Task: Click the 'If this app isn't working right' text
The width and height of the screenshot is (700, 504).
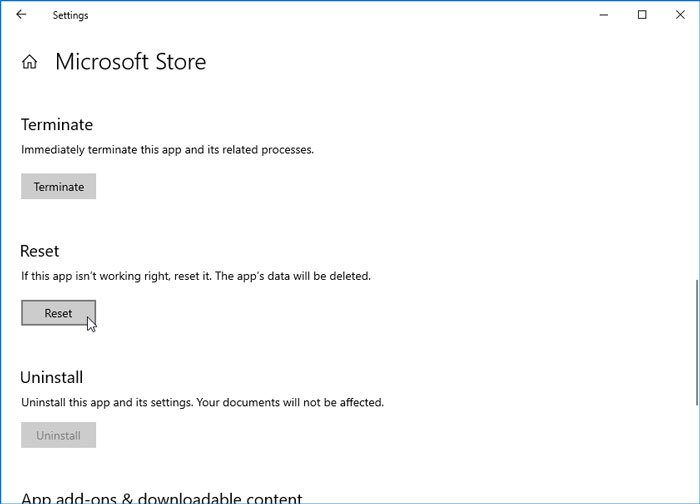Action: point(195,276)
